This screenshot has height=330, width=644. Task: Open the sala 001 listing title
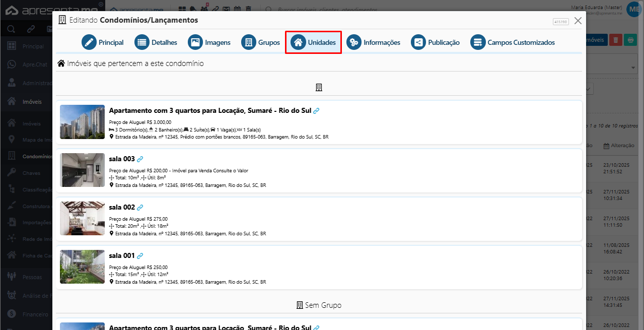point(122,256)
